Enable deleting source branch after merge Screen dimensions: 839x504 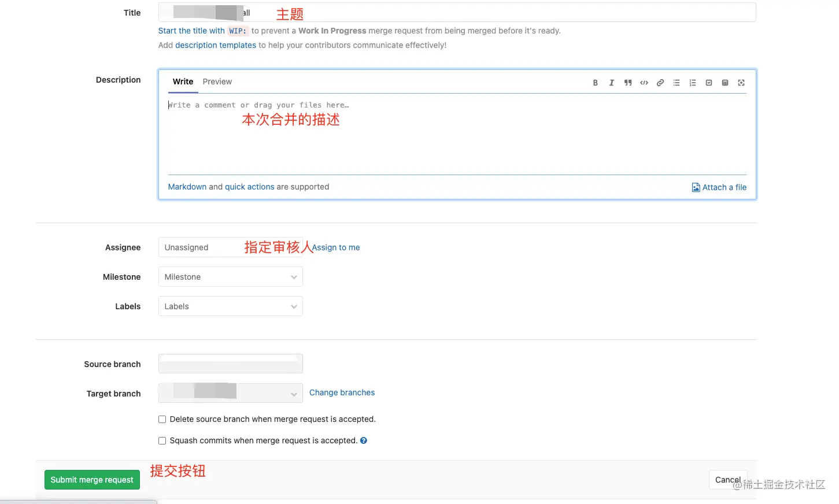tap(162, 419)
